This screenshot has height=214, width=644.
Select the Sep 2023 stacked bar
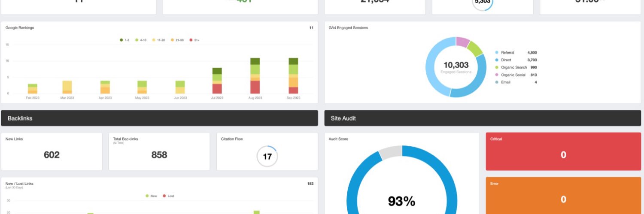click(x=293, y=75)
